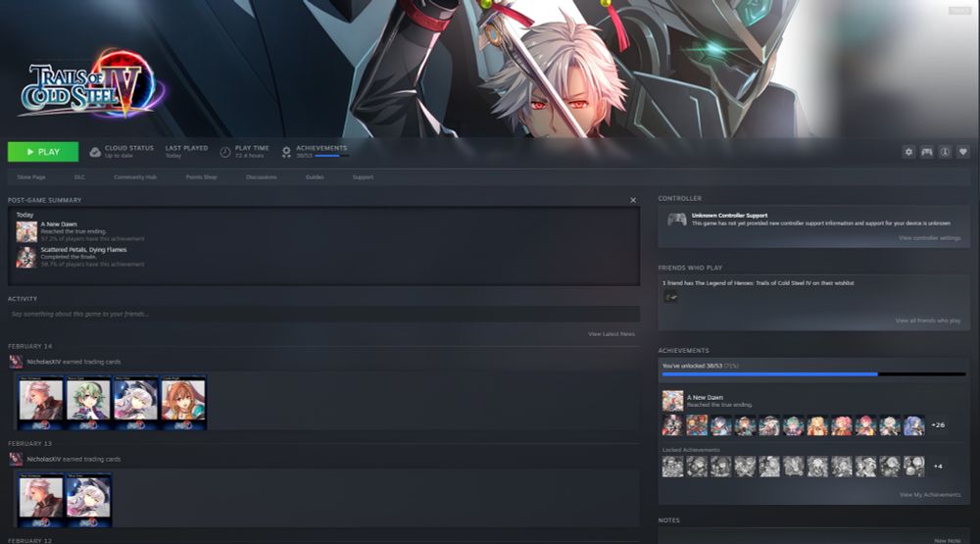
Task: Open the Points Shop tab
Action: tap(201, 177)
